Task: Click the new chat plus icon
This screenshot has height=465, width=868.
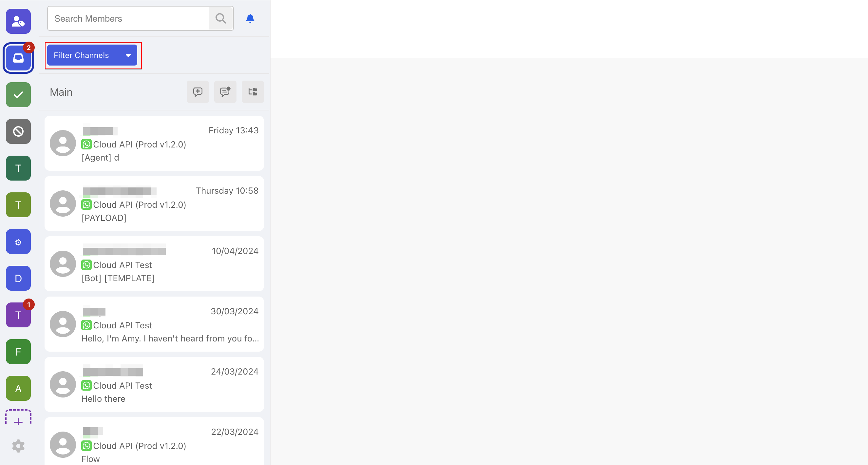Action: (x=198, y=92)
